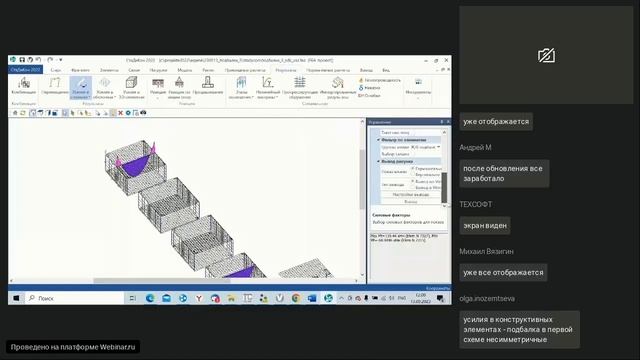Click the 'Проведено на платформе Webinar.ru' label
Screen dimensions: 640x360
[x=73, y=347]
